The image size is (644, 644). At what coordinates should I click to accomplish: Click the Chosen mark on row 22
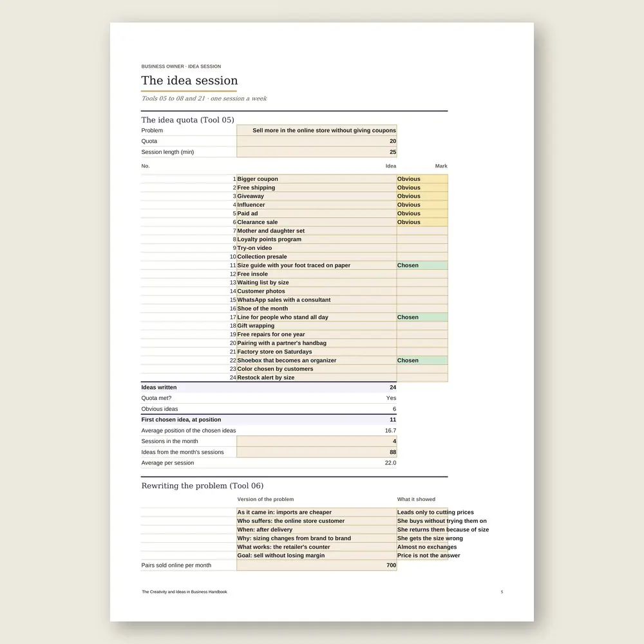pyautogui.click(x=422, y=360)
